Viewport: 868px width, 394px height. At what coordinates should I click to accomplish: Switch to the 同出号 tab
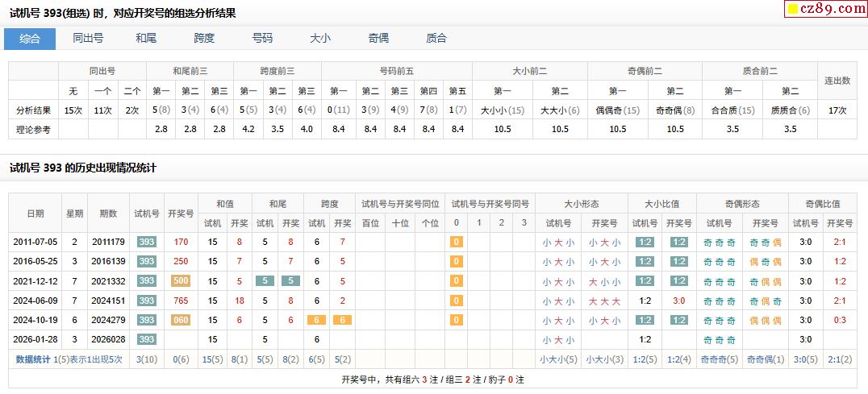(88, 39)
